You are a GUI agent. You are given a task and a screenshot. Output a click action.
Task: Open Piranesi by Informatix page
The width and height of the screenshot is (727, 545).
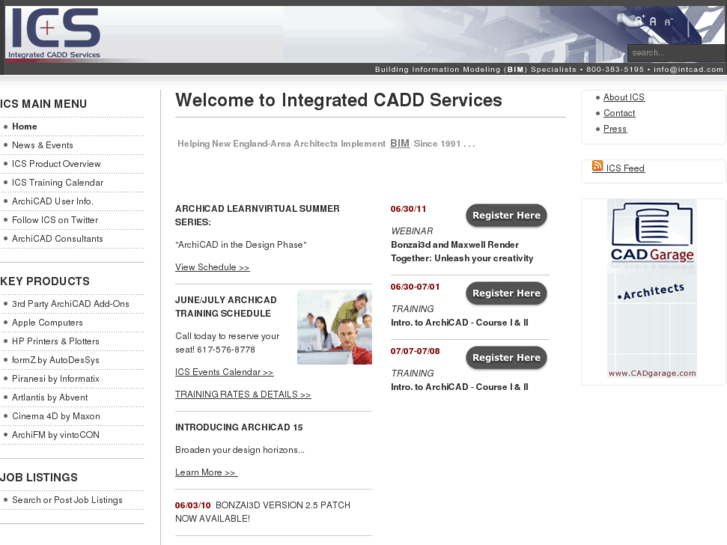click(x=56, y=379)
